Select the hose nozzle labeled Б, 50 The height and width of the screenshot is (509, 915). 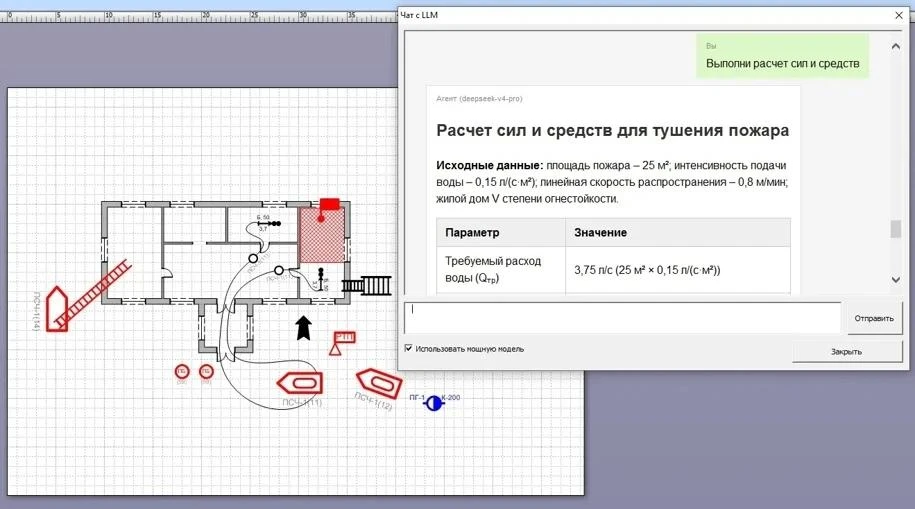(269, 223)
